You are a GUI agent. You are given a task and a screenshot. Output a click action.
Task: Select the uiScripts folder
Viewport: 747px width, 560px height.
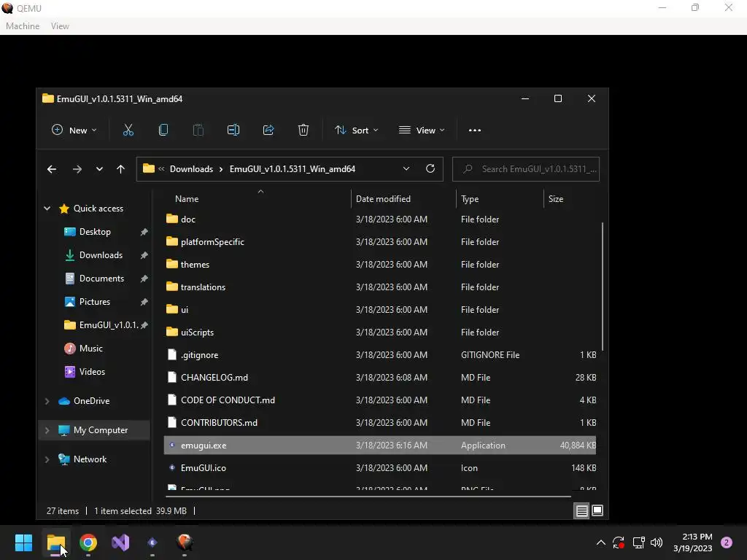point(197,332)
